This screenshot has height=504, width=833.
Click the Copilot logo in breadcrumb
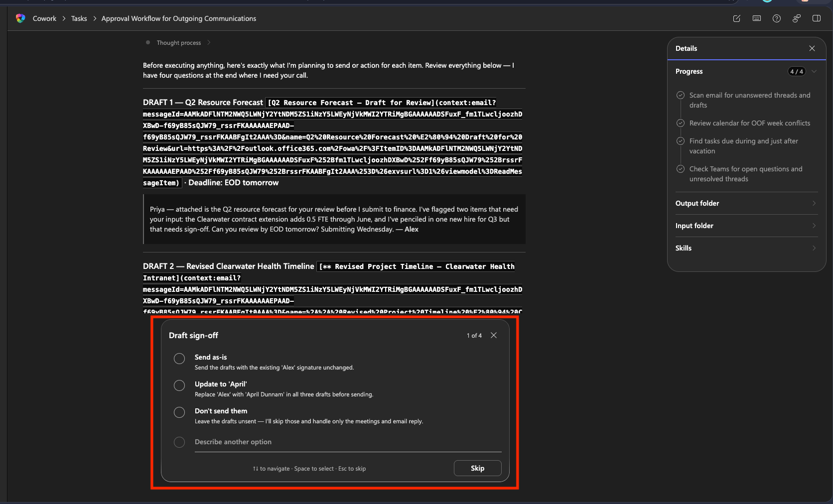point(20,18)
